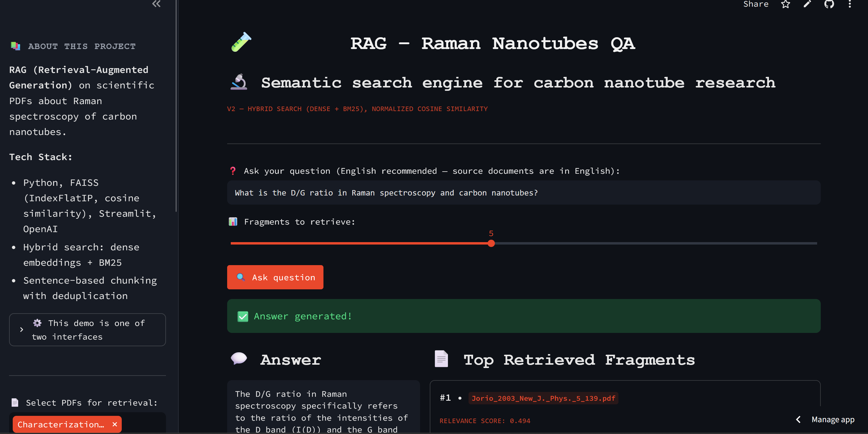Click the Characterization PDF tag label
868x434 pixels.
tap(61, 424)
